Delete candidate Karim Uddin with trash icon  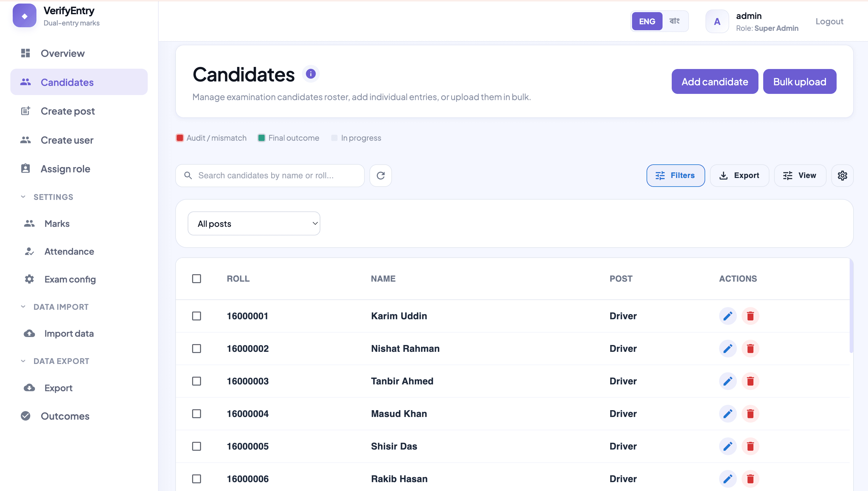750,316
